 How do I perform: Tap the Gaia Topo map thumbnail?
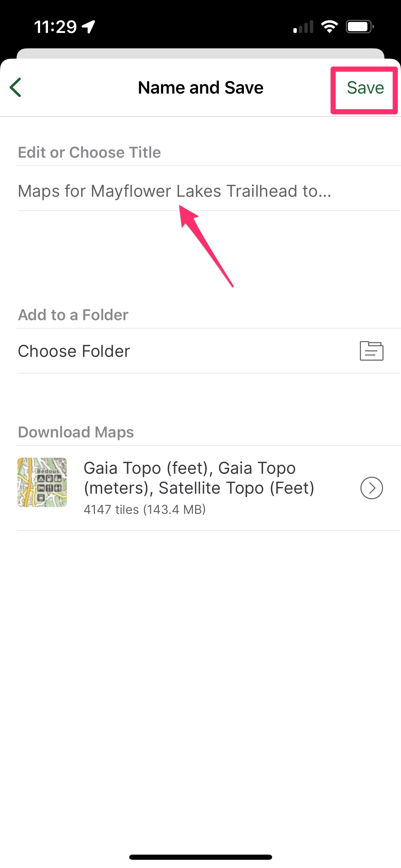click(x=42, y=482)
